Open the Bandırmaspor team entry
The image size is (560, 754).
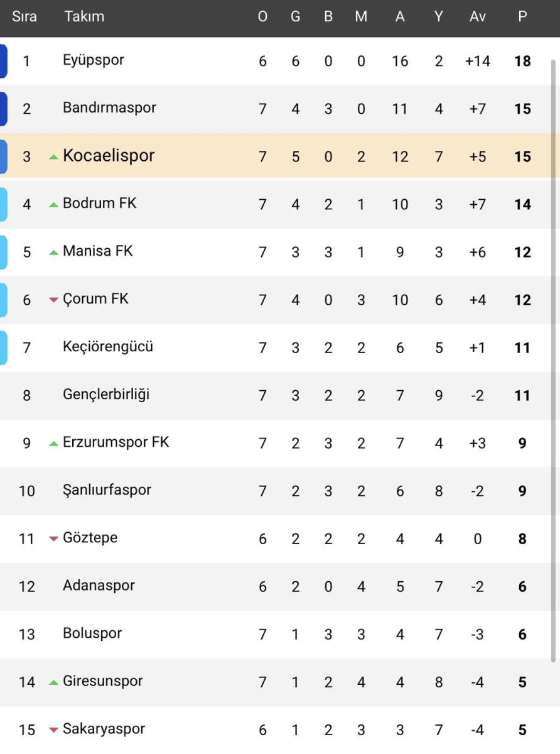(x=109, y=108)
